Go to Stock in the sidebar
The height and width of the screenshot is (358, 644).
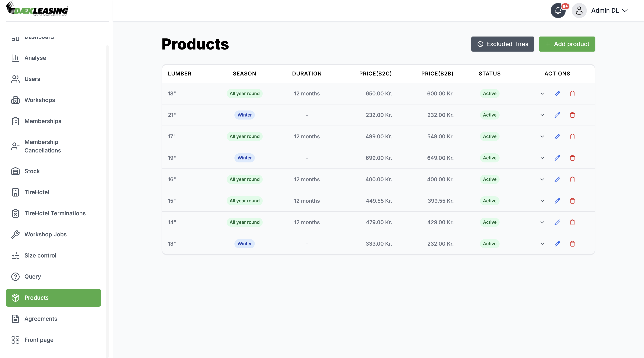[53, 171]
